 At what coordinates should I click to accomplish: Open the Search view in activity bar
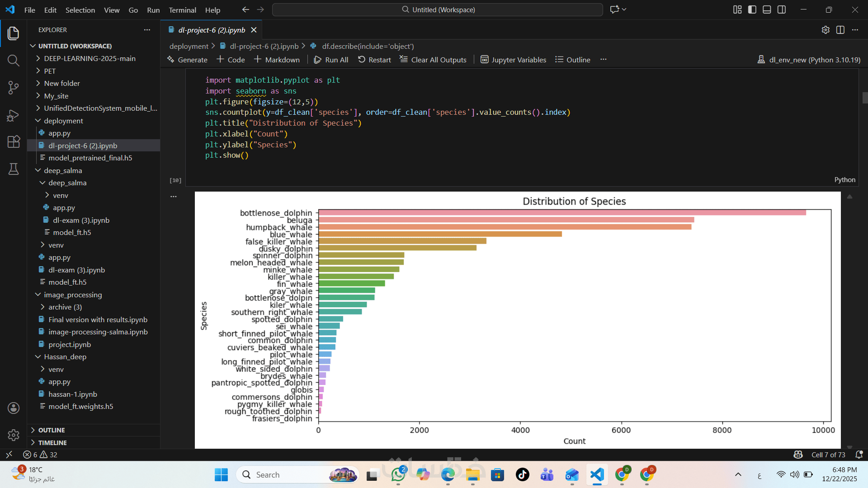point(14,61)
